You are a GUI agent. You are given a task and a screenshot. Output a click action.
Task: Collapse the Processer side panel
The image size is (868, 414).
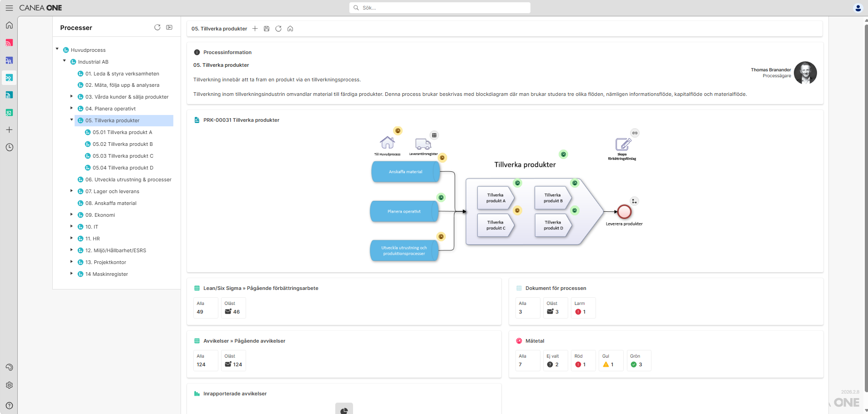(169, 27)
